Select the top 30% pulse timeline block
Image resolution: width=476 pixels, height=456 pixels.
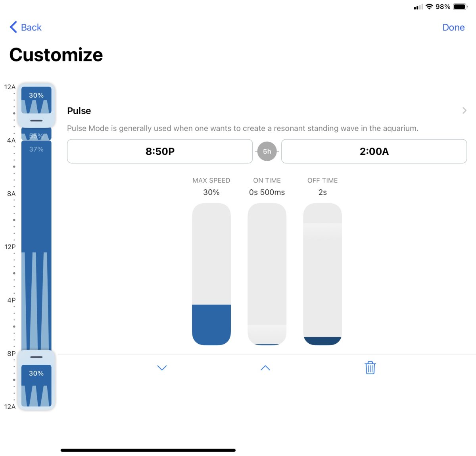pos(36,100)
